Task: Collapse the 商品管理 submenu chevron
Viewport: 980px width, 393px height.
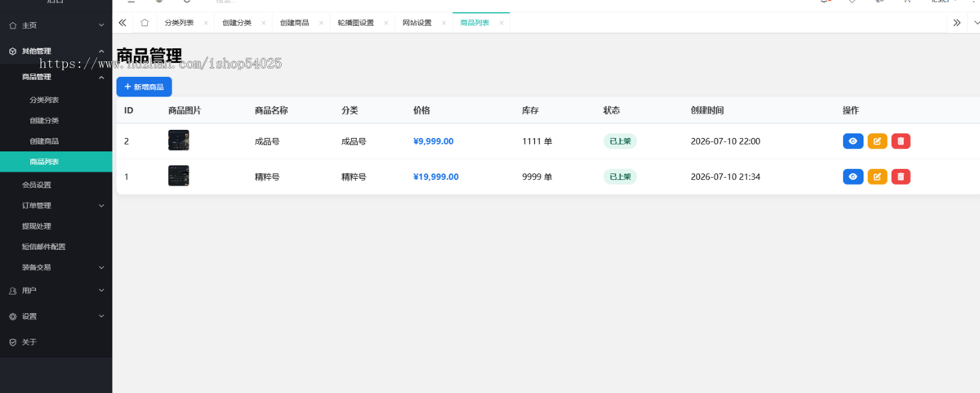Action: (x=101, y=77)
